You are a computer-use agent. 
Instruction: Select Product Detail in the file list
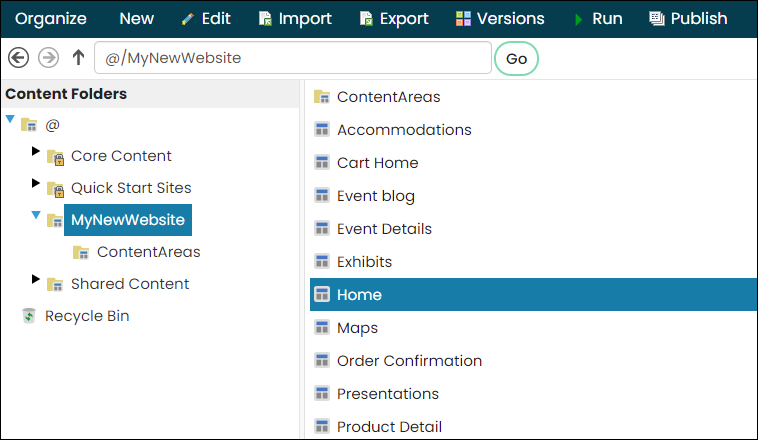point(389,426)
